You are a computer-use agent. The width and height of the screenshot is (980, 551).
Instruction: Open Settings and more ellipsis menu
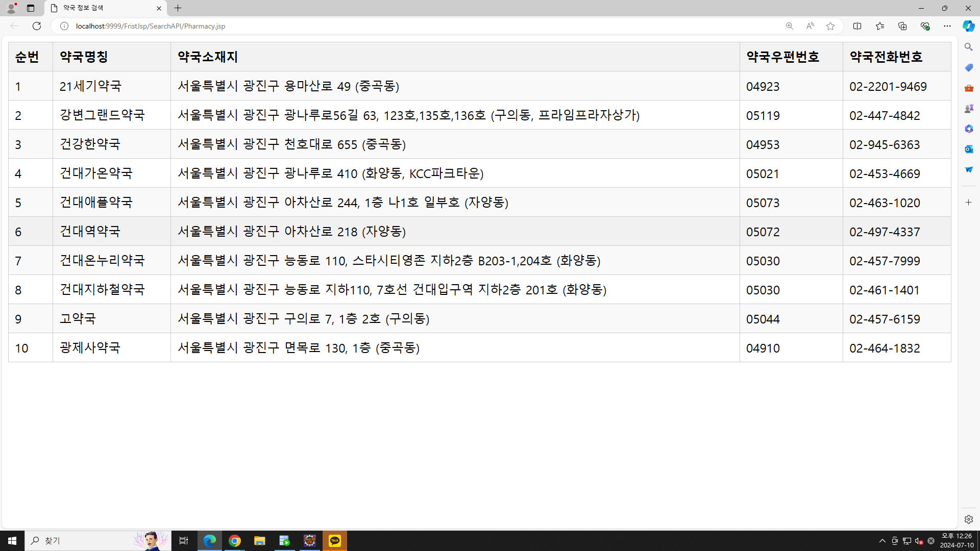pos(947,26)
